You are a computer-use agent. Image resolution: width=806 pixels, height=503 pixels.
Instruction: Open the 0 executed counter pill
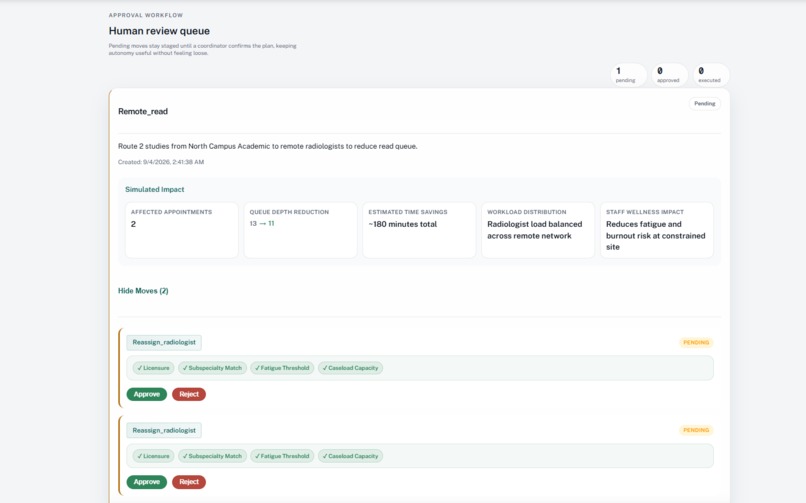coord(711,74)
